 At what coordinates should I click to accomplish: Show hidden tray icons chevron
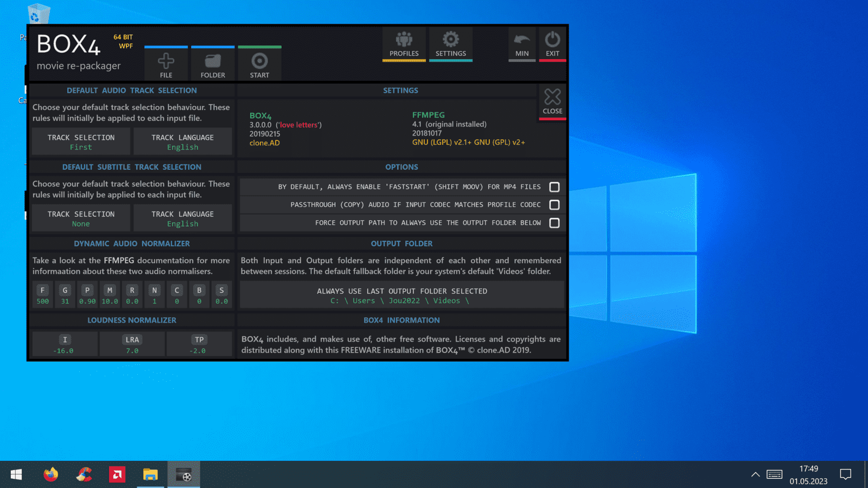(x=755, y=474)
